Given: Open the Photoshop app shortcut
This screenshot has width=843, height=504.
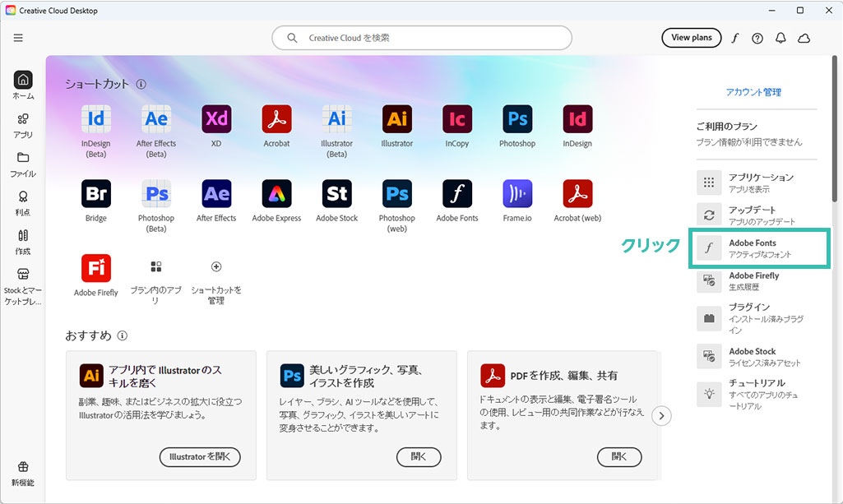Looking at the screenshot, I should [517, 119].
